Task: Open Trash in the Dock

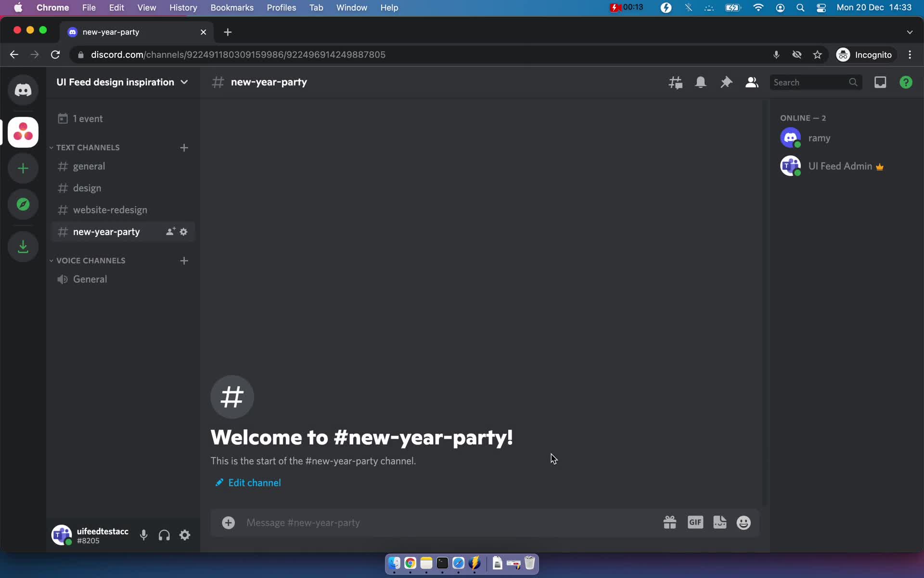Action: (529, 563)
